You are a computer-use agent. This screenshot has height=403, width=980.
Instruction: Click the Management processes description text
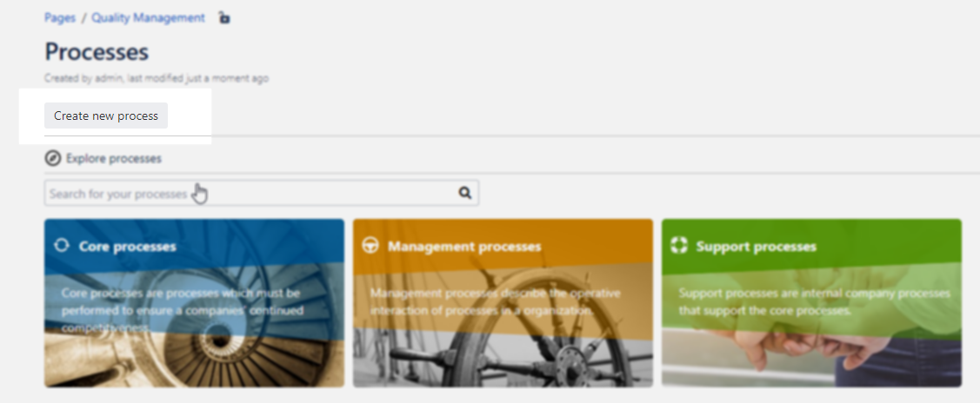point(495,301)
